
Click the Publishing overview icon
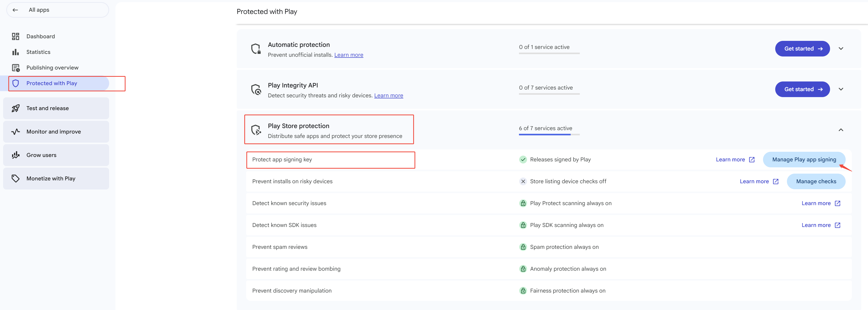point(16,68)
